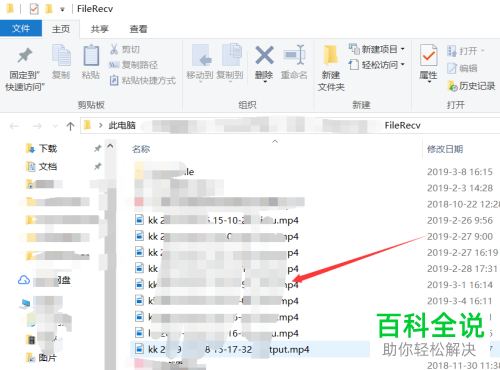Screen dimensions: 500x370
Task: Click the Properties (属性) checkmark icon
Action: click(428, 56)
